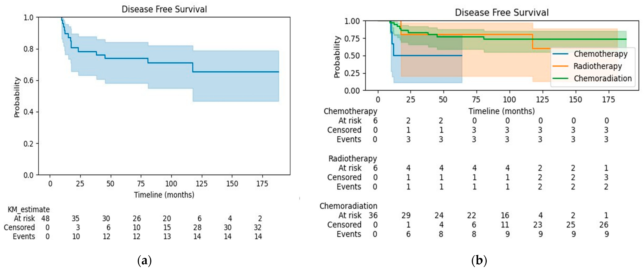
Task: Click the Chemoradiation risk table heading
Action: [x=348, y=206]
